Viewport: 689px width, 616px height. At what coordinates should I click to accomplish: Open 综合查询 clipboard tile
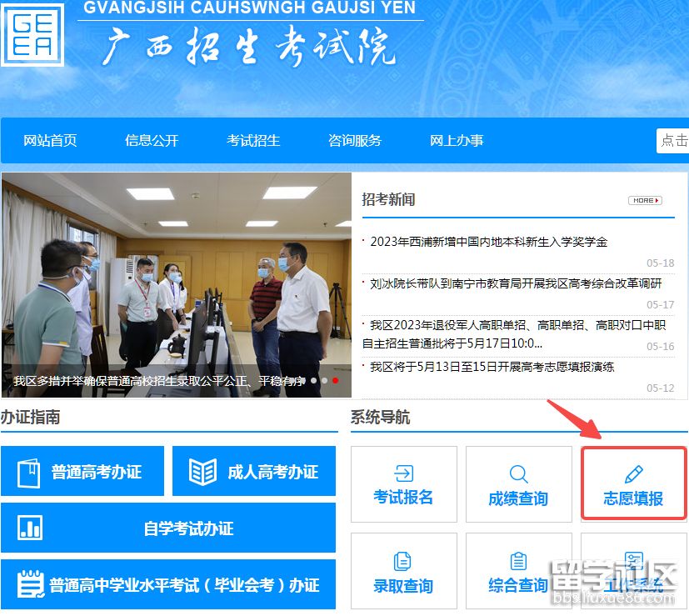[x=518, y=572]
